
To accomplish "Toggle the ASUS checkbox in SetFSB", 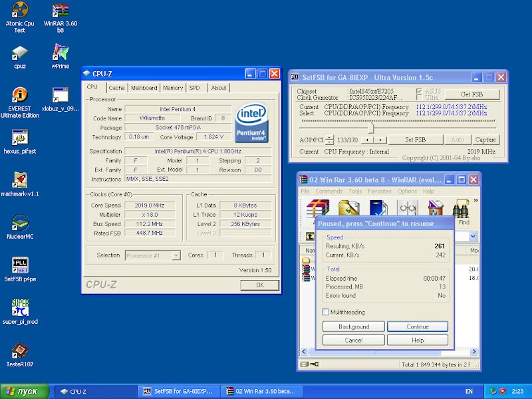I will [419, 91].
